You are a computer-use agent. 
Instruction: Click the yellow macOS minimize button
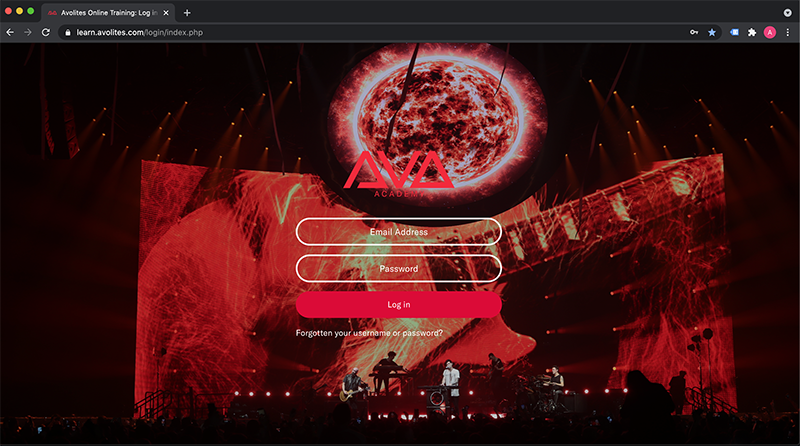pos(19,11)
